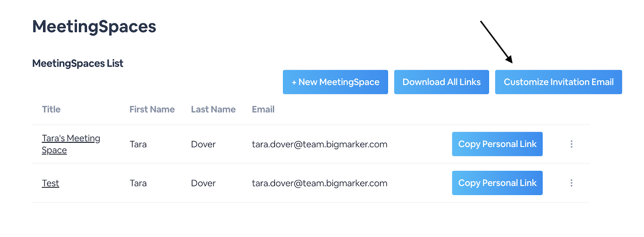Copy Personal Link for Test row
The width and height of the screenshot is (644, 237).
(x=497, y=183)
